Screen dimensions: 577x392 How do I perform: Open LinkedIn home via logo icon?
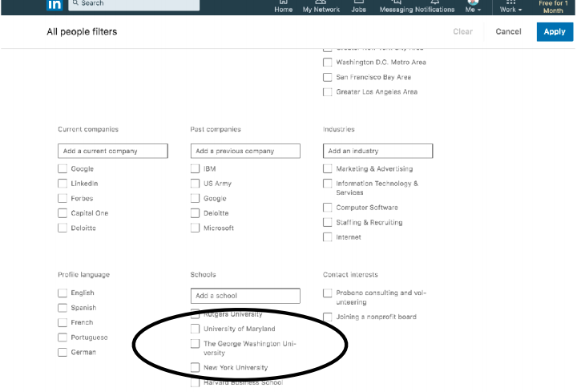pos(54,5)
